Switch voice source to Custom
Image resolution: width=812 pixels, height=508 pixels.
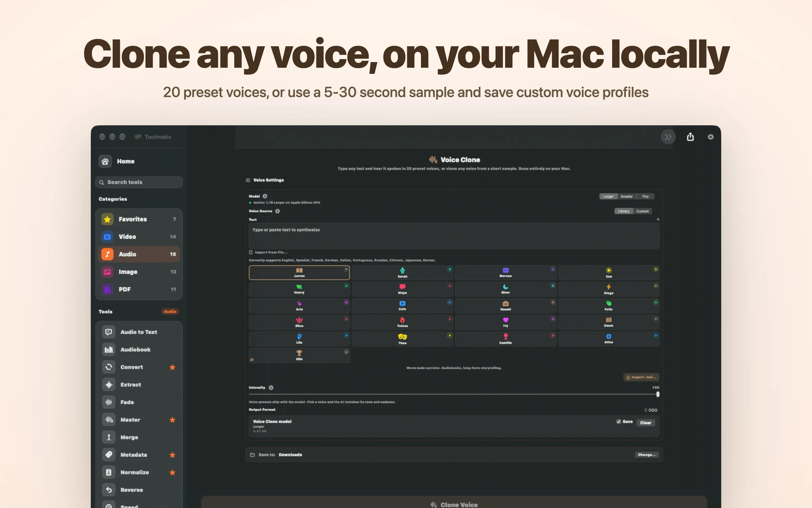tap(642, 211)
